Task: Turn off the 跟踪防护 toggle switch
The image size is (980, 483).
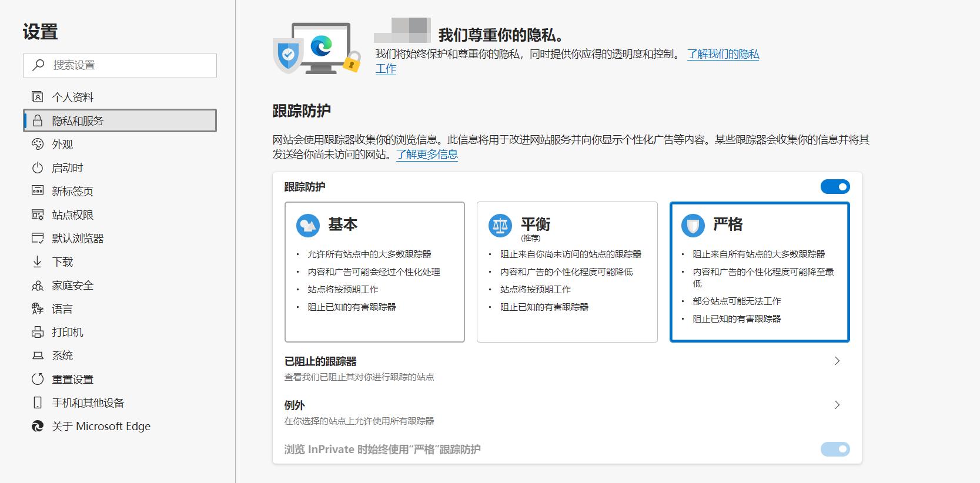Action: pyautogui.click(x=835, y=187)
